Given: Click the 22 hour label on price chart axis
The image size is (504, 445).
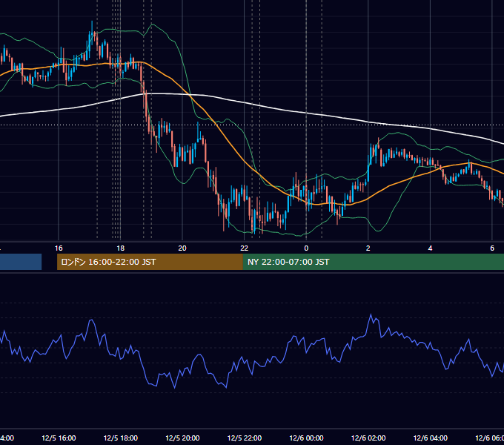Looking at the screenshot, I should pos(245,248).
